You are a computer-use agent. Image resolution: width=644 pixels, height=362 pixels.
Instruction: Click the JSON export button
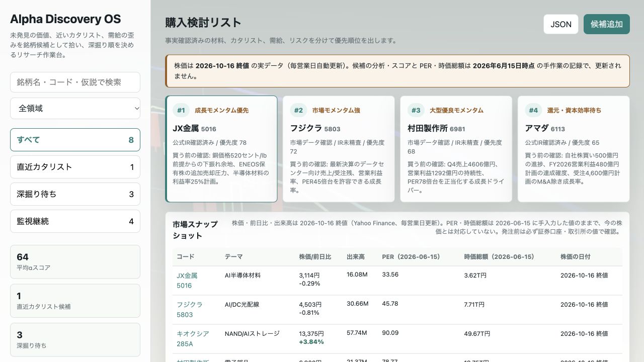[561, 24]
